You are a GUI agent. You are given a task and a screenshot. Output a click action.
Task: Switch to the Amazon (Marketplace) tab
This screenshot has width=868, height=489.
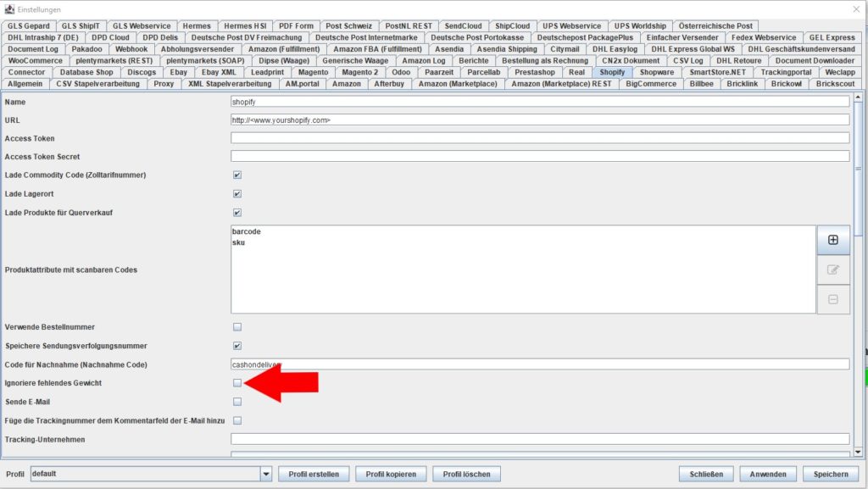(457, 84)
